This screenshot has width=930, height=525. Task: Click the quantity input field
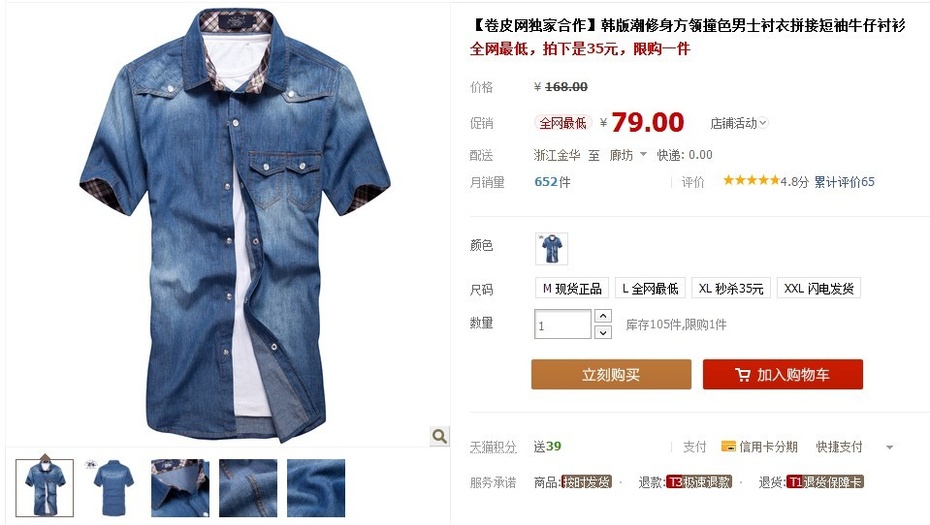tap(563, 324)
